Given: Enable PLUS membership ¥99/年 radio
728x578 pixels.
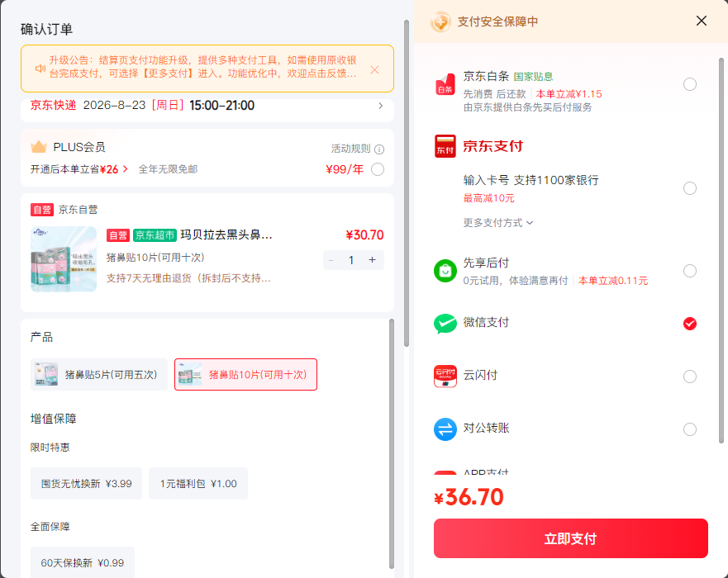Looking at the screenshot, I should [x=378, y=169].
